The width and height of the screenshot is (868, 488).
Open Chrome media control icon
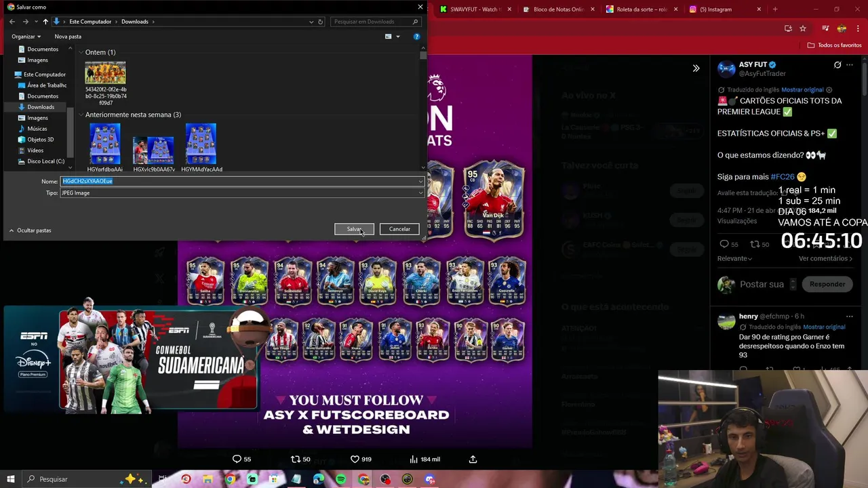click(825, 28)
